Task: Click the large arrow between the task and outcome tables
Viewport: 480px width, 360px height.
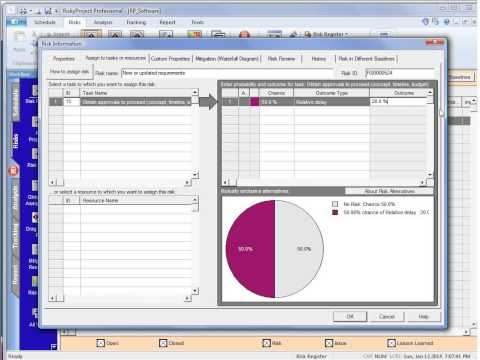Action: pos(209,101)
